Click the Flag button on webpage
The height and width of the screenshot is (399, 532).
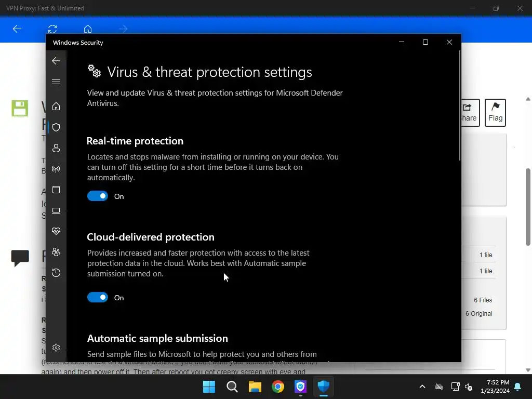click(495, 113)
